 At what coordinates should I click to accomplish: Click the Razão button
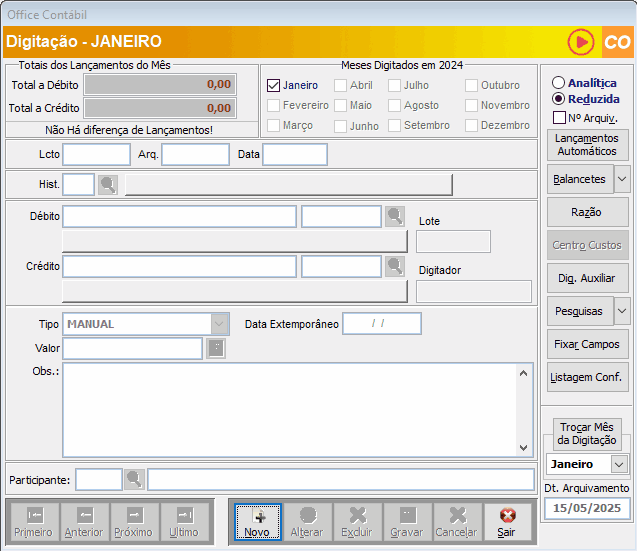(x=587, y=212)
